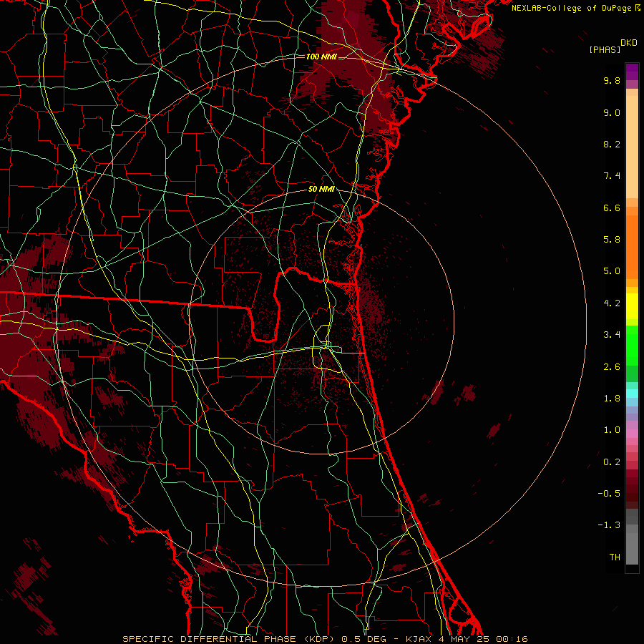This screenshot has height=644, width=644.
Task: Click the 4 MAY 25 00:16 timestamp
Action: [x=484, y=639]
